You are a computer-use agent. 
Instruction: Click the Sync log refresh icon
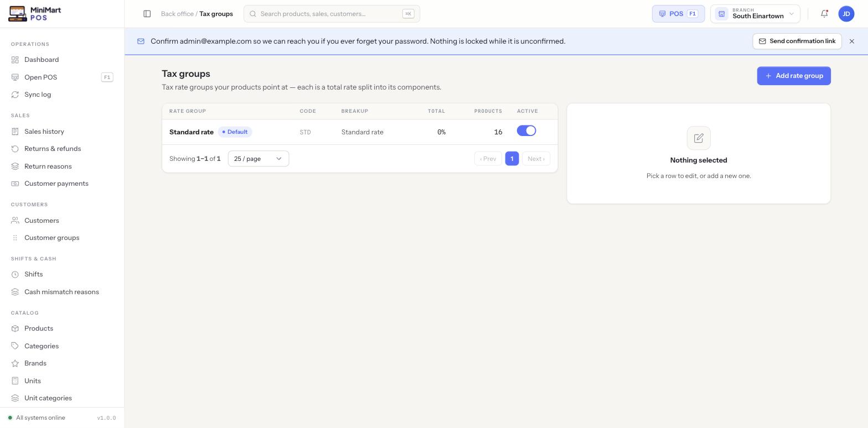pyautogui.click(x=15, y=95)
